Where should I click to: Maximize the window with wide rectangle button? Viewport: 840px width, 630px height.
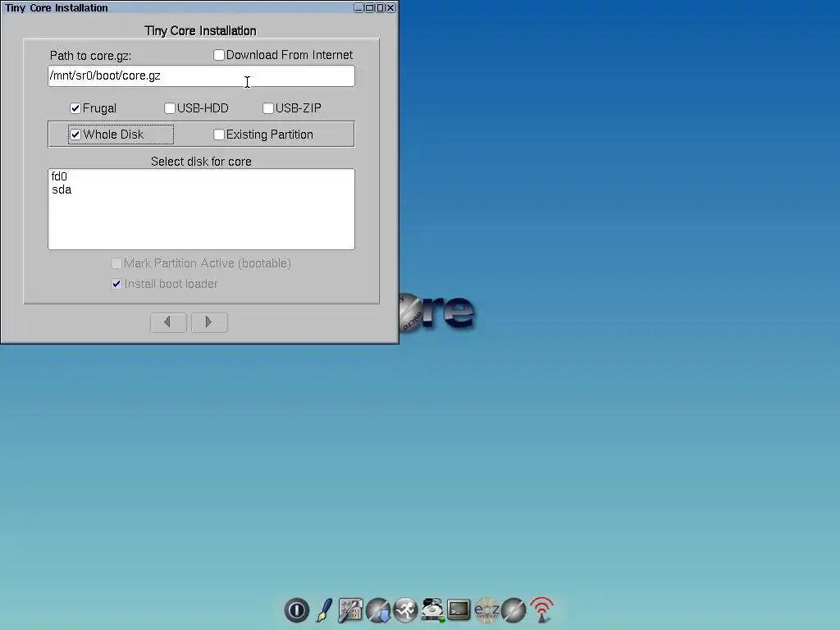370,7
